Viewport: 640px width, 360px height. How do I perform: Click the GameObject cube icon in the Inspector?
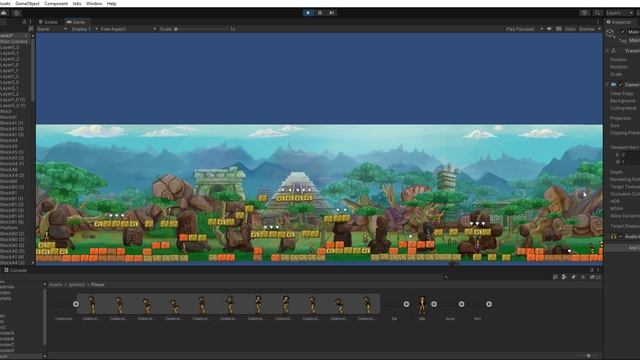click(610, 33)
